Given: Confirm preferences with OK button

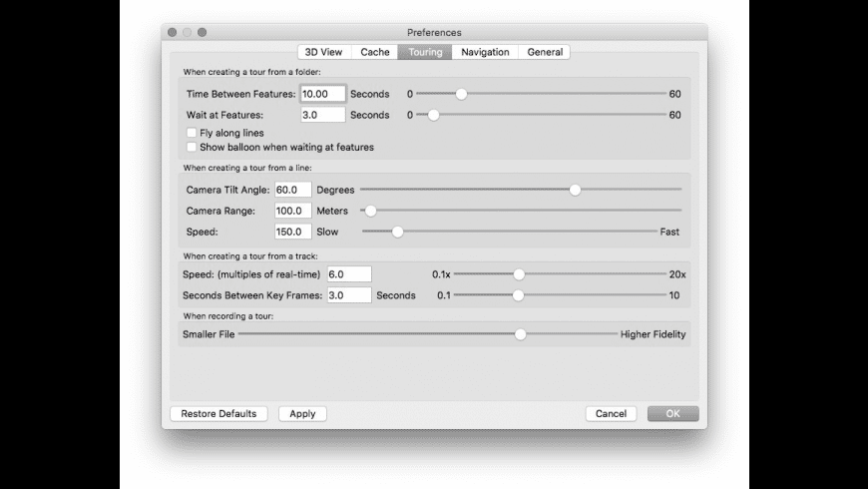Looking at the screenshot, I should pos(672,413).
